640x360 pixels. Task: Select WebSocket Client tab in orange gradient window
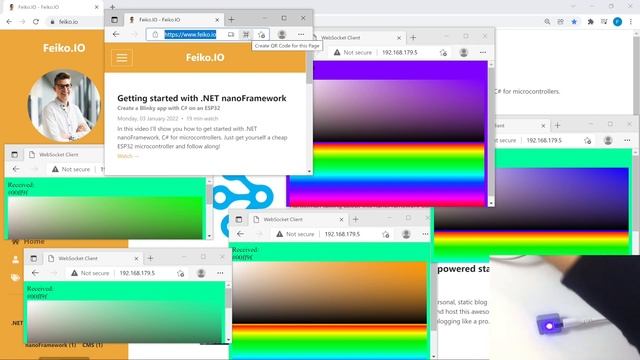(299, 220)
